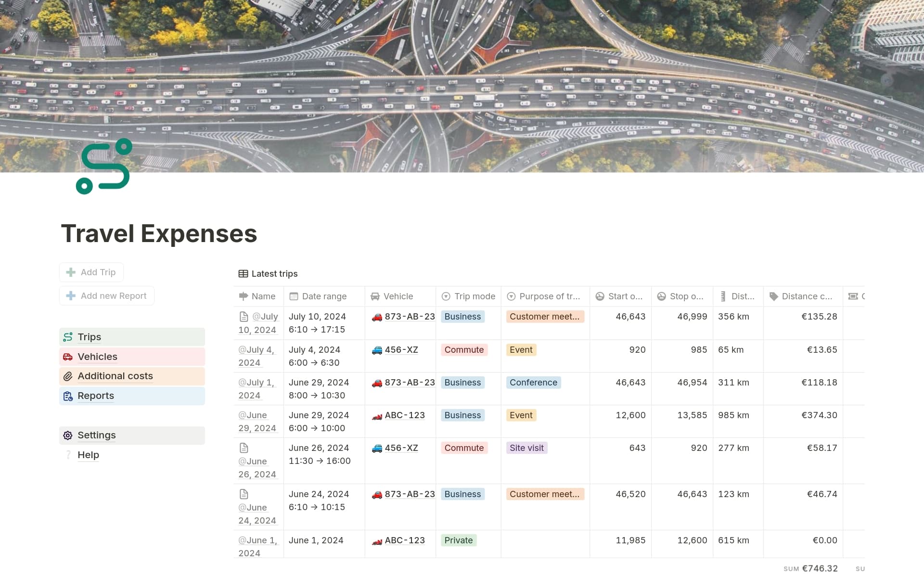Click the table icon beside Latest trips
Screen dimensions: 924x577
244,273
